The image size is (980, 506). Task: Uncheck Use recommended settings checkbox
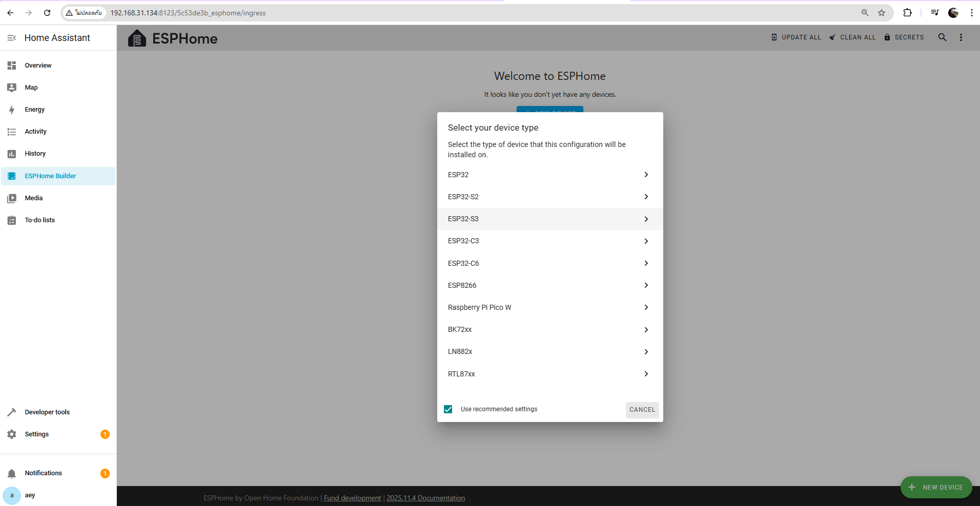(448, 409)
